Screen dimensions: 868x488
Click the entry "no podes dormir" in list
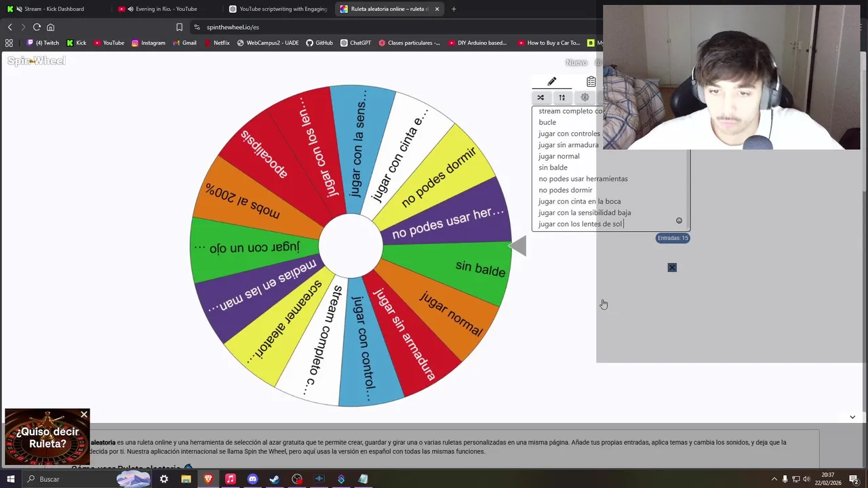(x=565, y=190)
